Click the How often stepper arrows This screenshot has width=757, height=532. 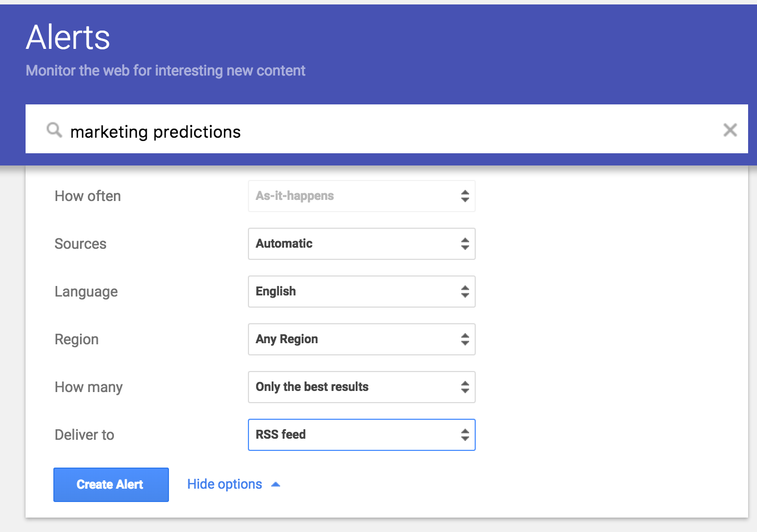tap(465, 196)
